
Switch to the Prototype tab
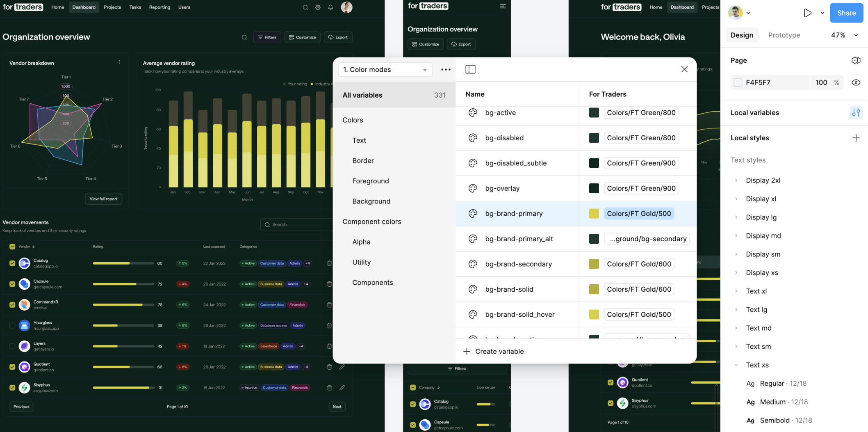coord(784,35)
